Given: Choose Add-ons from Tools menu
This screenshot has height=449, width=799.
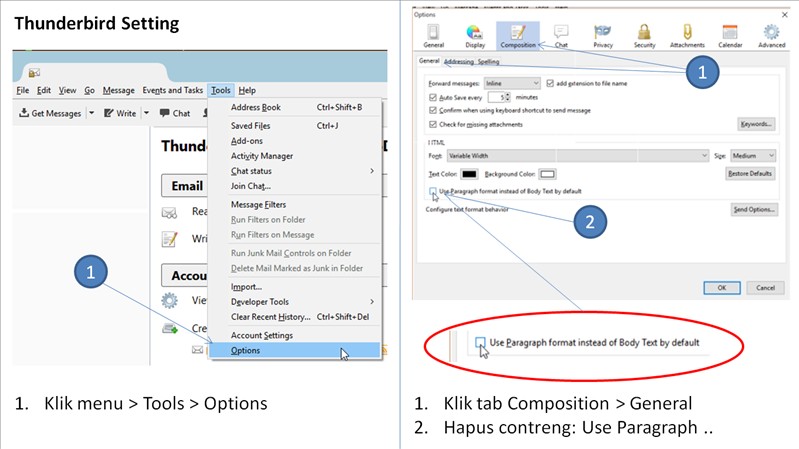Looking at the screenshot, I should (295, 141).
